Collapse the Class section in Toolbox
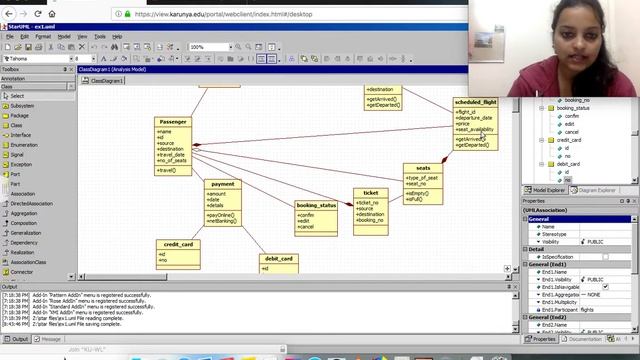The height and width of the screenshot is (360, 640). click(x=71, y=87)
